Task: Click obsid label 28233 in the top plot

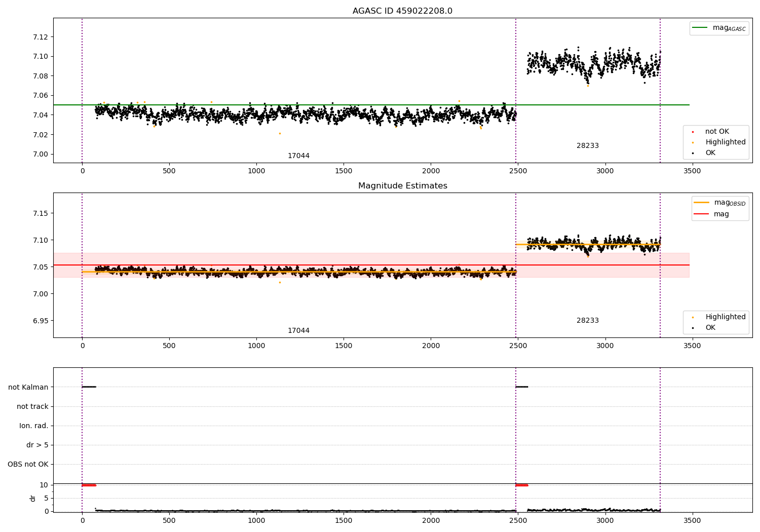Action: [x=588, y=146]
